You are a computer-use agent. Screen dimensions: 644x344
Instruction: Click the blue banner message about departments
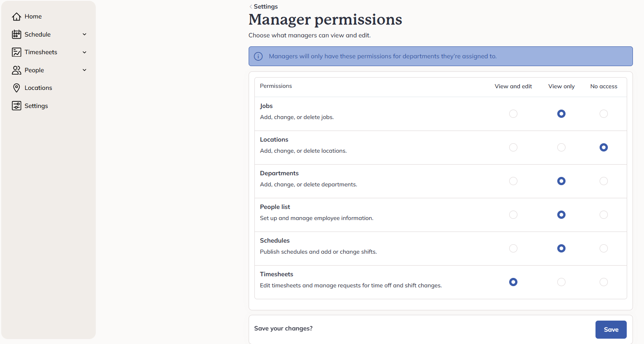point(383,56)
